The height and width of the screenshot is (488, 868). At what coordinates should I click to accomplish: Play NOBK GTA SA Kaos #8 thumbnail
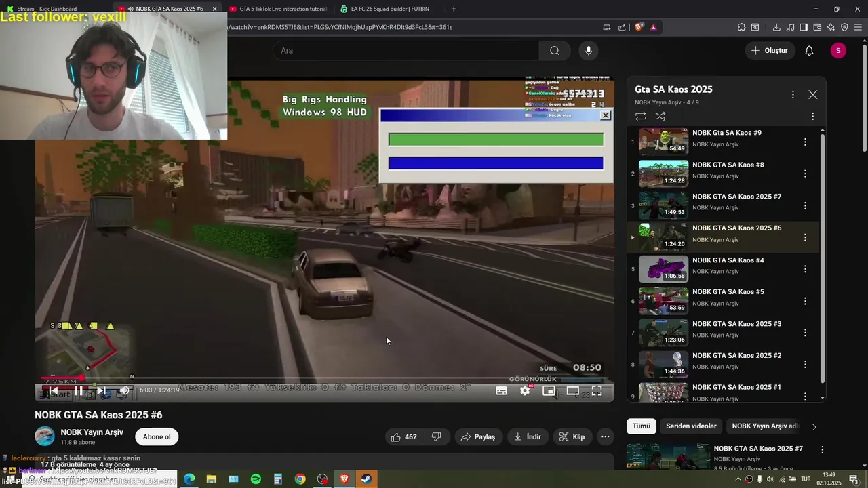point(663,174)
